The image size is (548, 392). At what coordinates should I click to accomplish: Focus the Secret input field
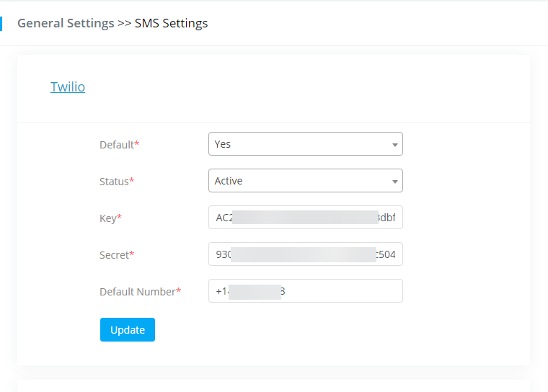[305, 254]
